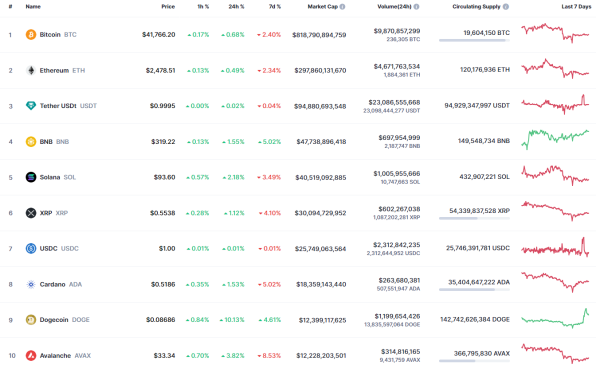Sort by the Name column header

(x=33, y=7)
